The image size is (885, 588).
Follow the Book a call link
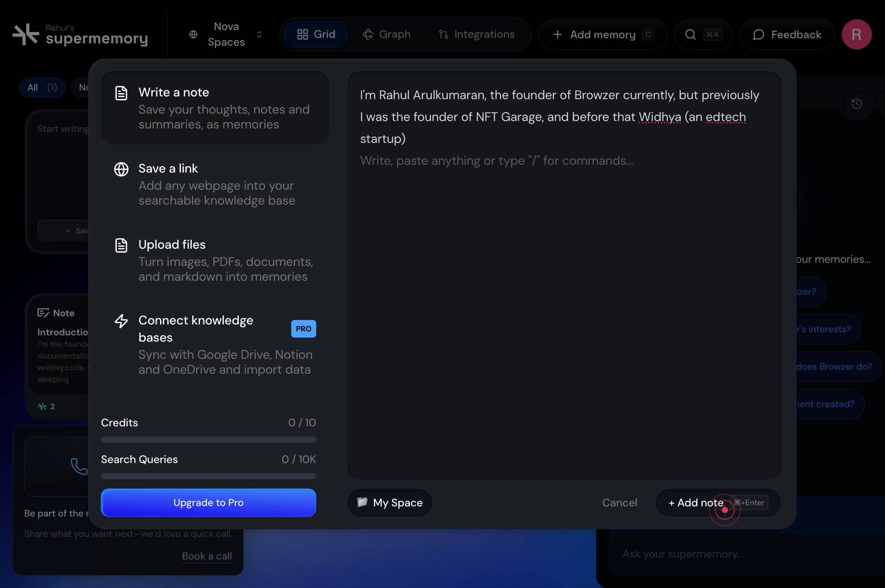pos(207,556)
